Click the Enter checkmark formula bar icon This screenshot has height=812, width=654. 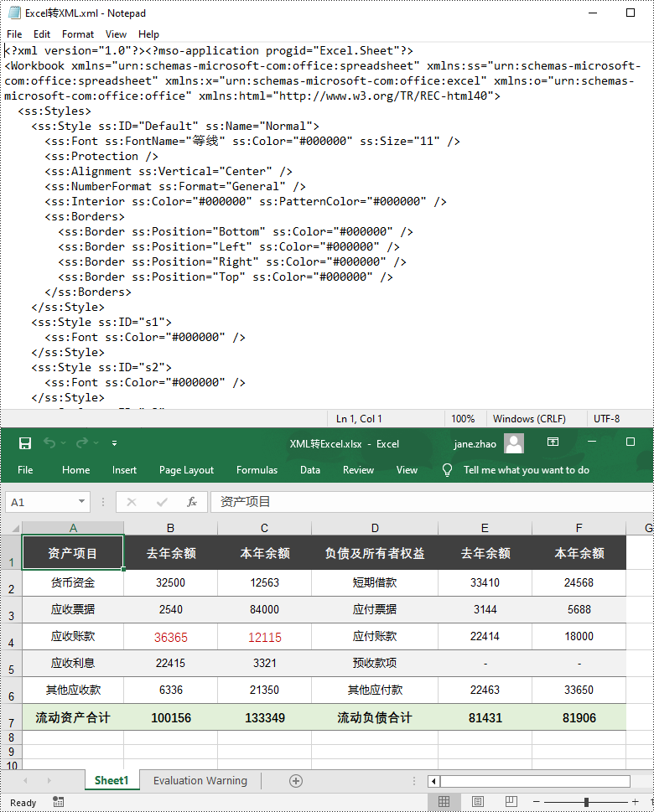162,502
